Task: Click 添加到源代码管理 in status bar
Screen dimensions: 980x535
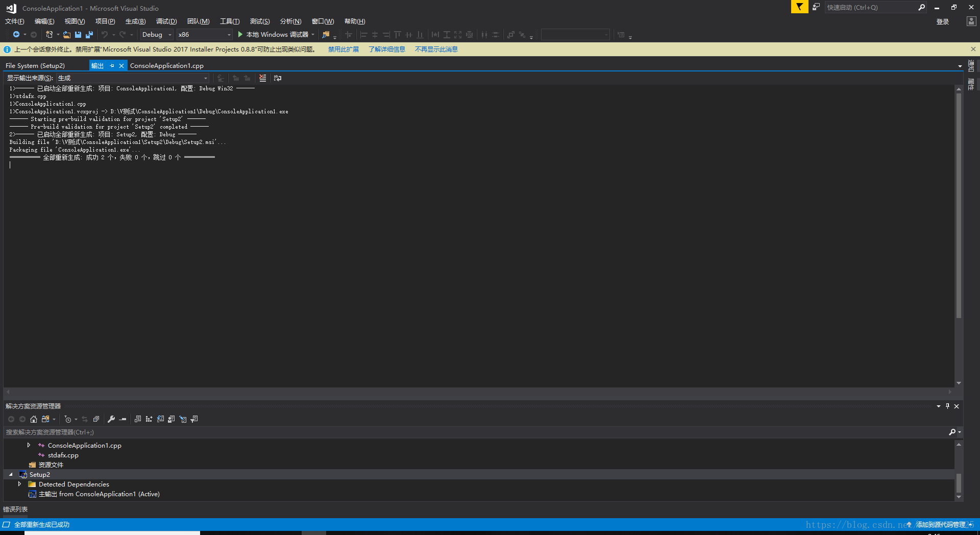Action: (x=941, y=524)
